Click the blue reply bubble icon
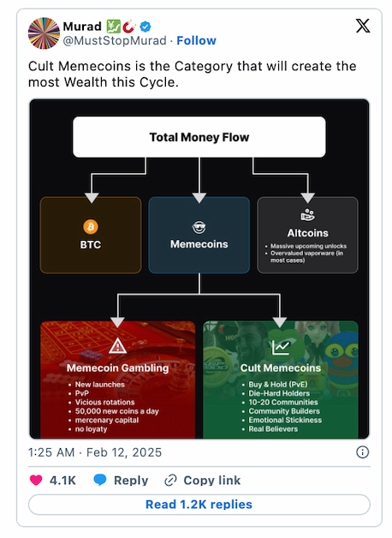Screen dimensions: 392x538 100,480
